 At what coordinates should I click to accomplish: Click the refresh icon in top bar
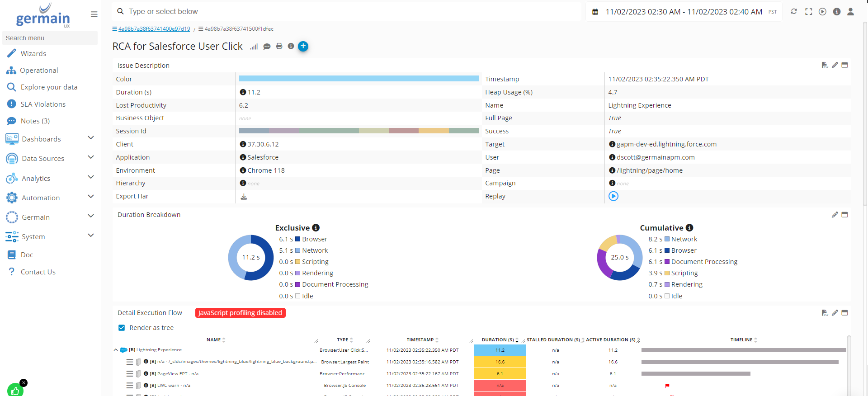793,12
